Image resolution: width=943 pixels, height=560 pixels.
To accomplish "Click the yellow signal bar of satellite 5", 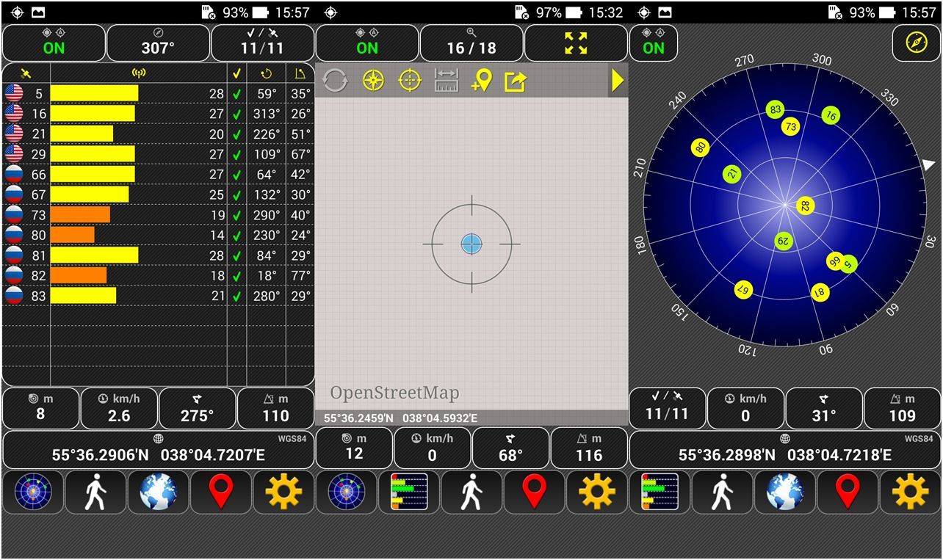I will (94, 93).
